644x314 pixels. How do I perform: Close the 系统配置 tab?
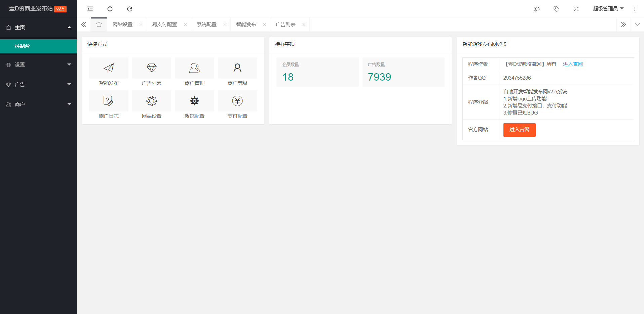(x=225, y=25)
